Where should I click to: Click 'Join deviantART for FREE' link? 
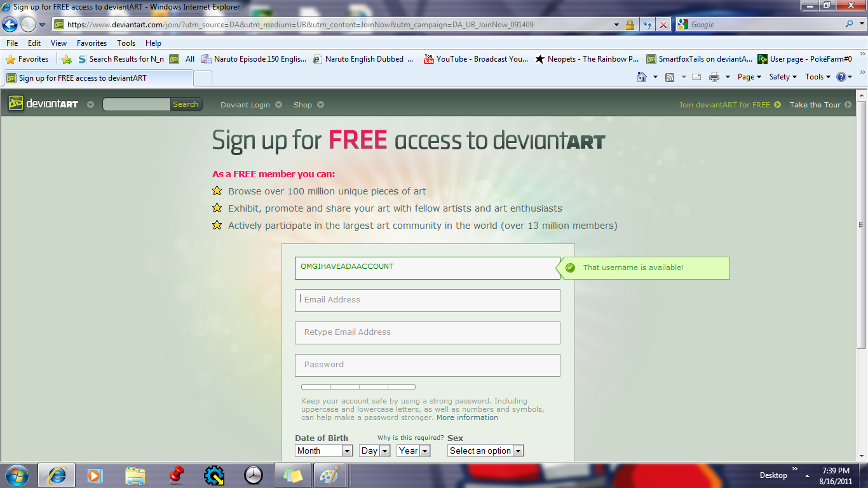click(729, 105)
